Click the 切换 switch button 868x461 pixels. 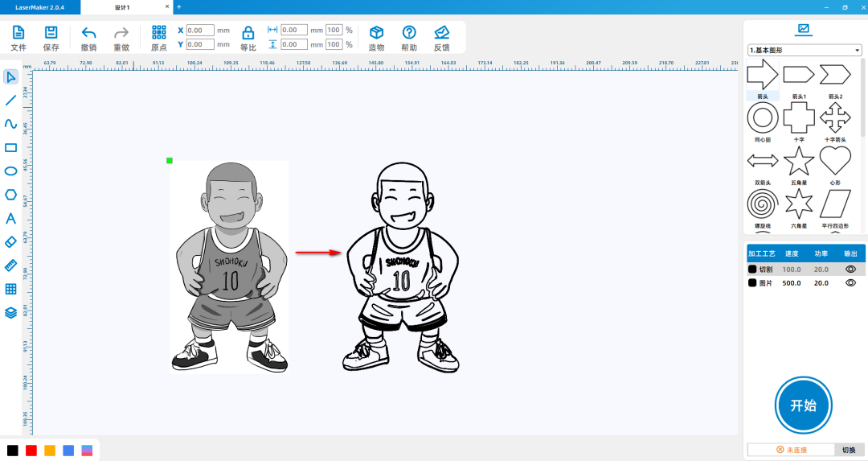click(849, 450)
